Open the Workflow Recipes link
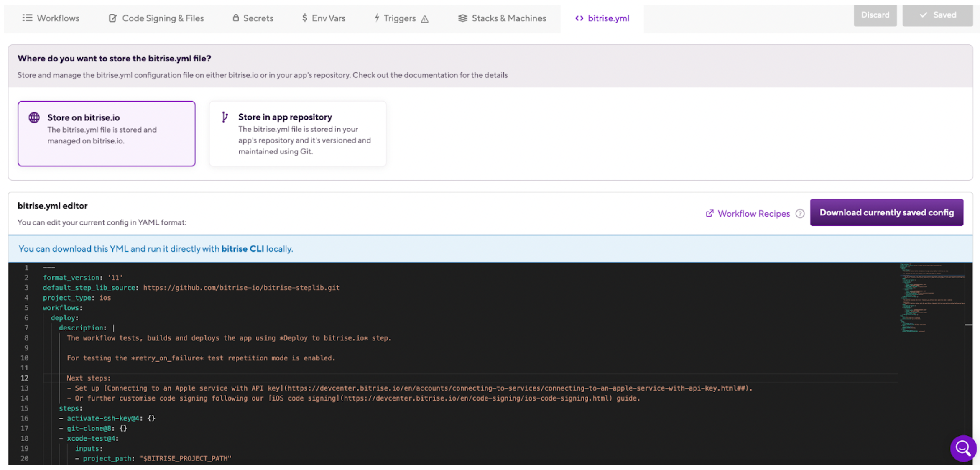980x470 pixels. tap(753, 213)
